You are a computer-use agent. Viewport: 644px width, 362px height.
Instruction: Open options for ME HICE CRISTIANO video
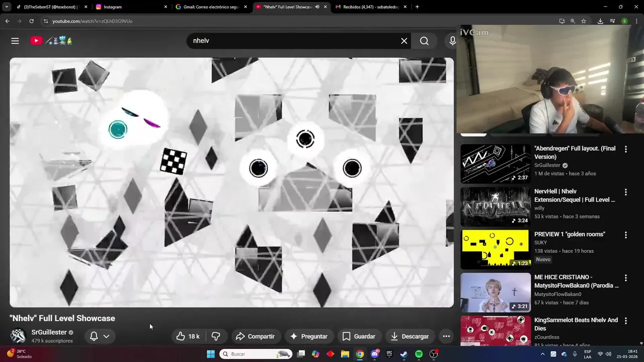pos(626,278)
